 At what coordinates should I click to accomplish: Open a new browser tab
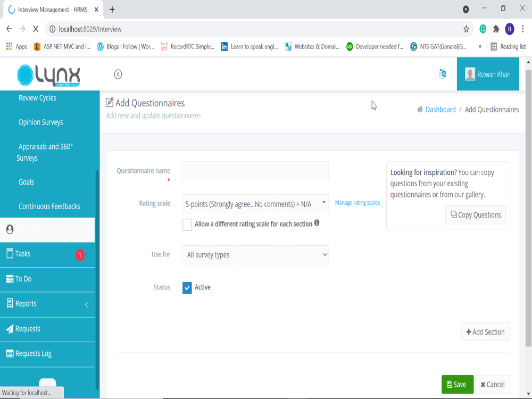112,10
